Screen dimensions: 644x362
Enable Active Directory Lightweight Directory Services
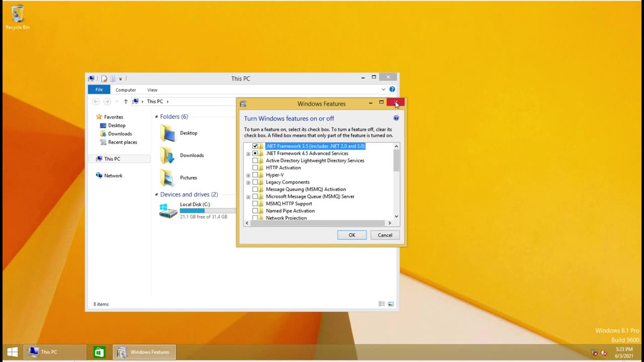coord(255,161)
